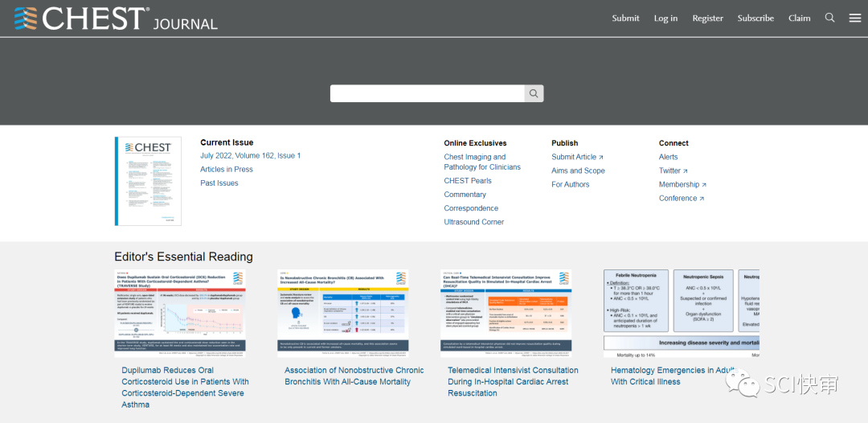Viewport: 868px width, 423px height.
Task: Open Subscribe in the header
Action: pyautogui.click(x=755, y=18)
